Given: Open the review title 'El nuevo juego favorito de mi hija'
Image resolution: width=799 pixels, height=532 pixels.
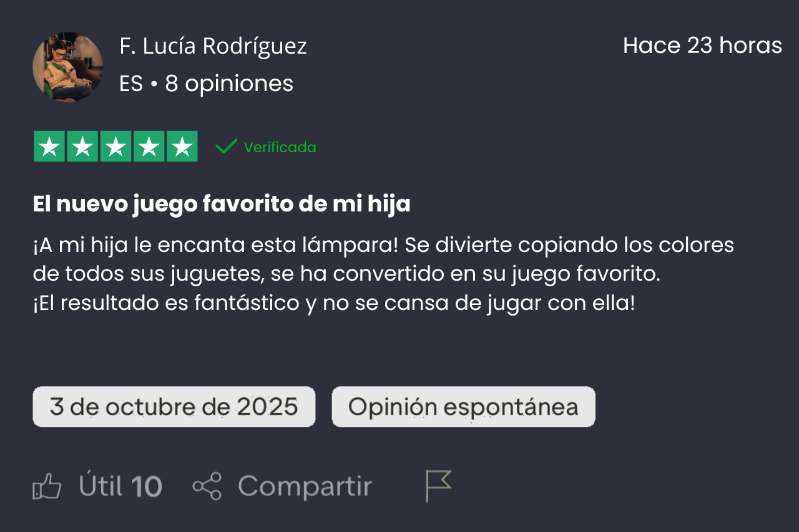Looking at the screenshot, I should 222,204.
